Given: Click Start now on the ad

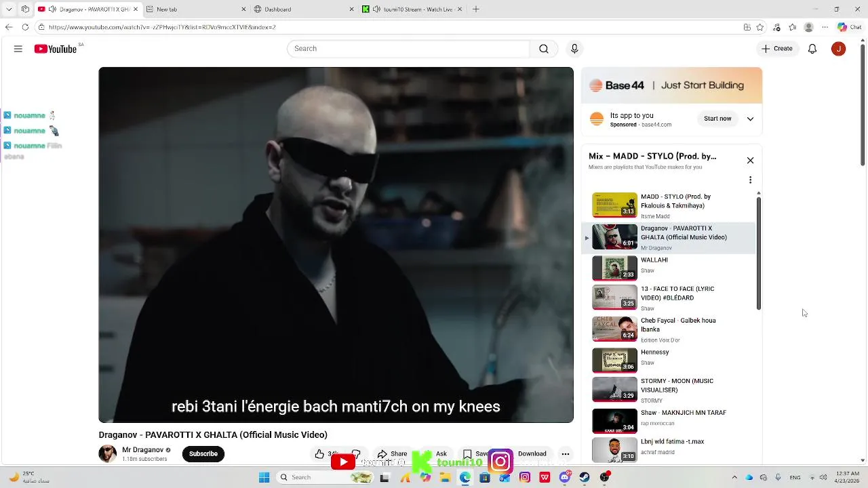Looking at the screenshot, I should 717,119.
